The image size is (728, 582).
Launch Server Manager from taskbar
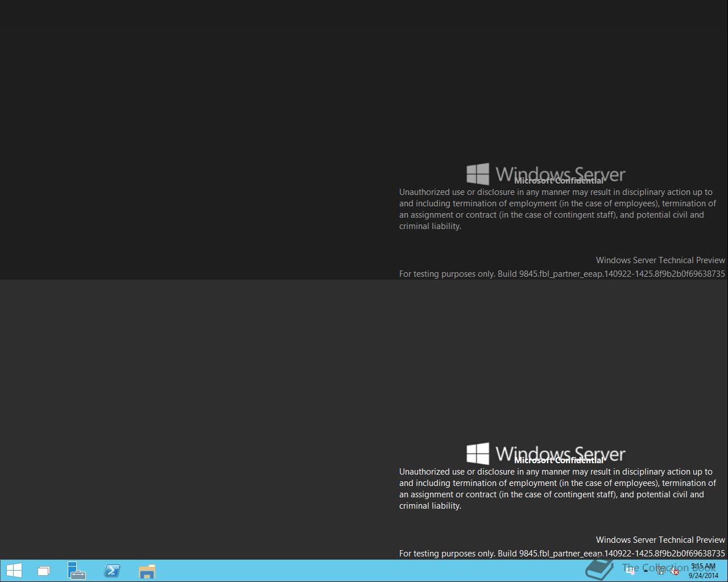coord(76,571)
